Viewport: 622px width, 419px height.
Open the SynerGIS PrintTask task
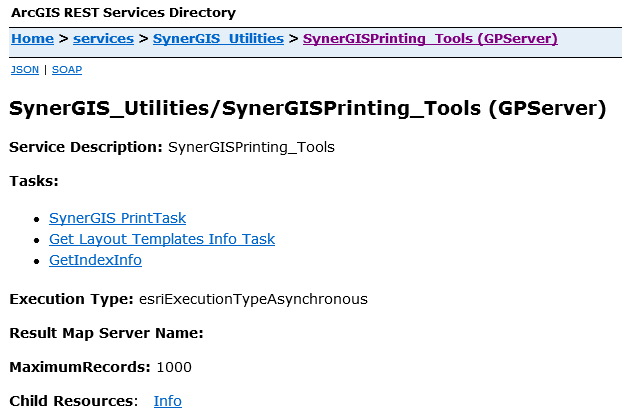[x=117, y=218]
